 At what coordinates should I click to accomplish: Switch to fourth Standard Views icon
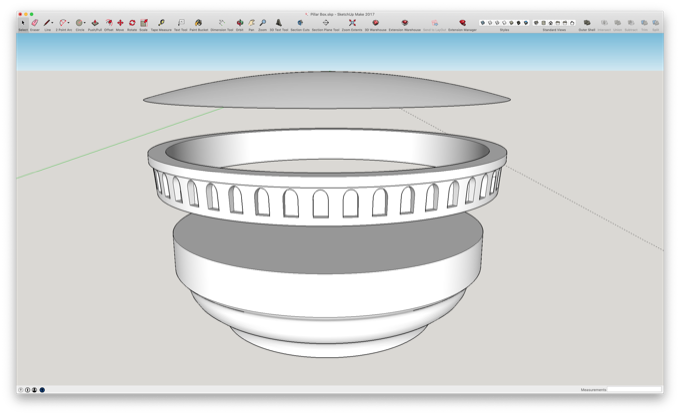point(558,23)
